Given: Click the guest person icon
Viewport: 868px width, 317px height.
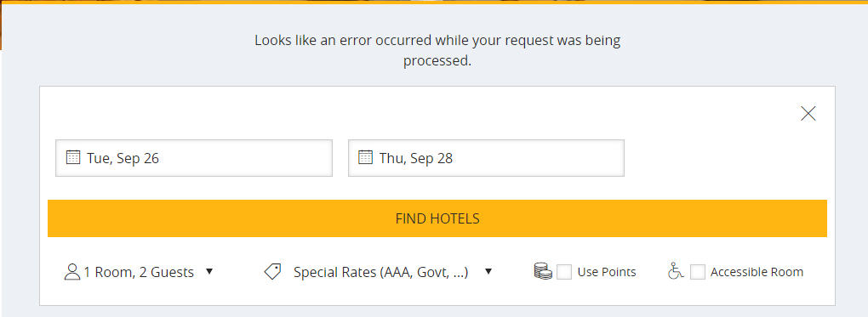Looking at the screenshot, I should click(x=72, y=272).
